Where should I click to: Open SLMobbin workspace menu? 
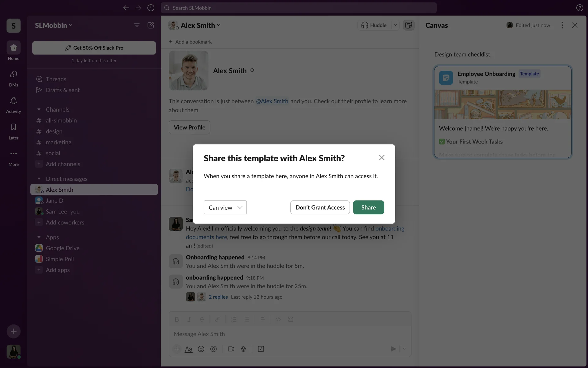[54, 25]
